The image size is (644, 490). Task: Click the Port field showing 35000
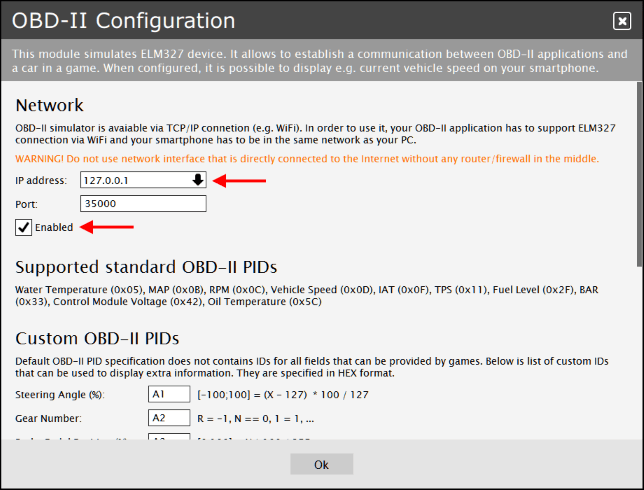coord(143,204)
